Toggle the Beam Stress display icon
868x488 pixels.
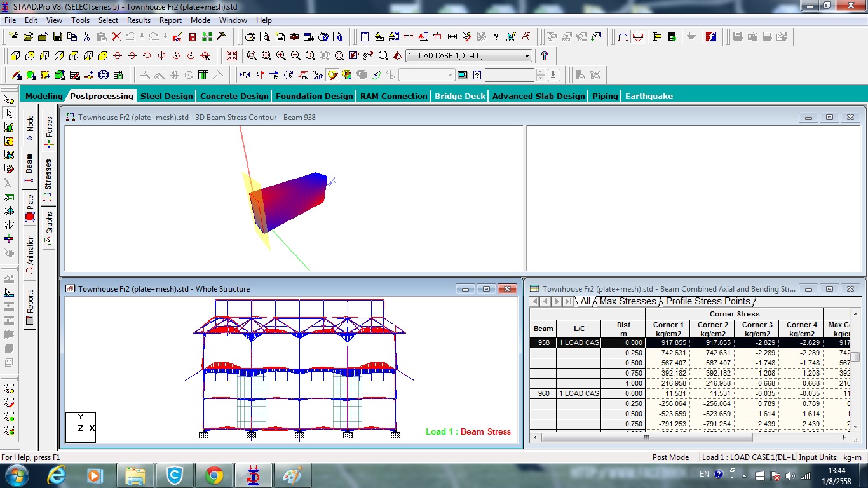coord(332,75)
